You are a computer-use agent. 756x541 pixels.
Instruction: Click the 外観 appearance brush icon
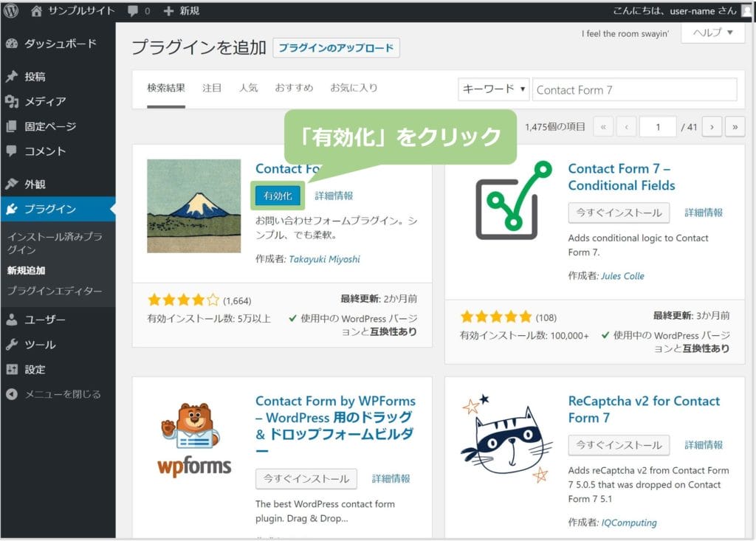point(12,184)
